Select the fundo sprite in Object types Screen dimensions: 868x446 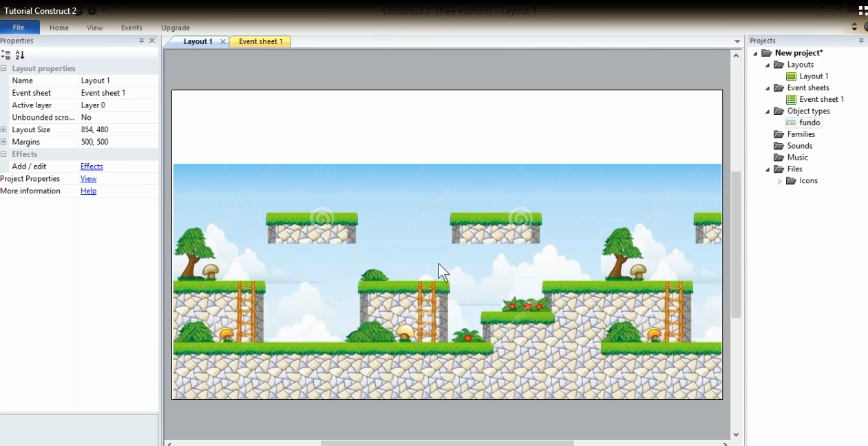[x=809, y=123]
